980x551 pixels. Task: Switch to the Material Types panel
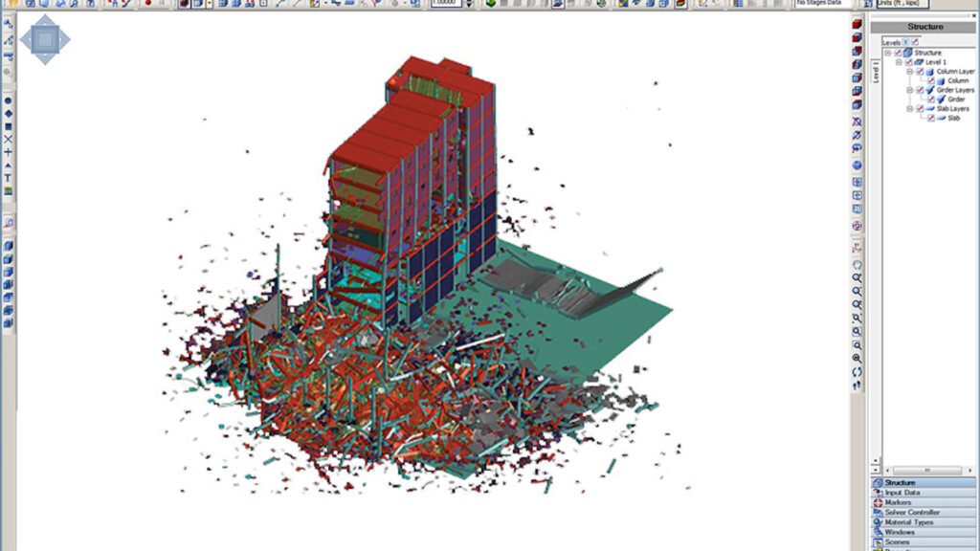(x=909, y=522)
